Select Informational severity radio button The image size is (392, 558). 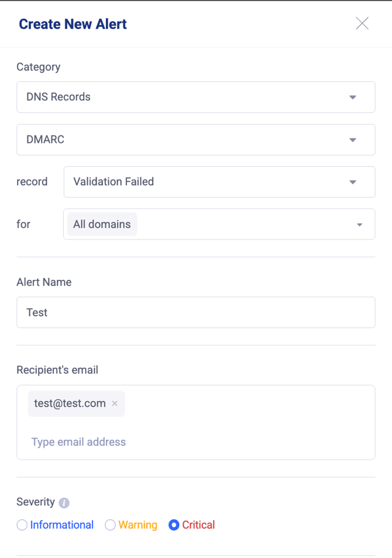point(22,525)
